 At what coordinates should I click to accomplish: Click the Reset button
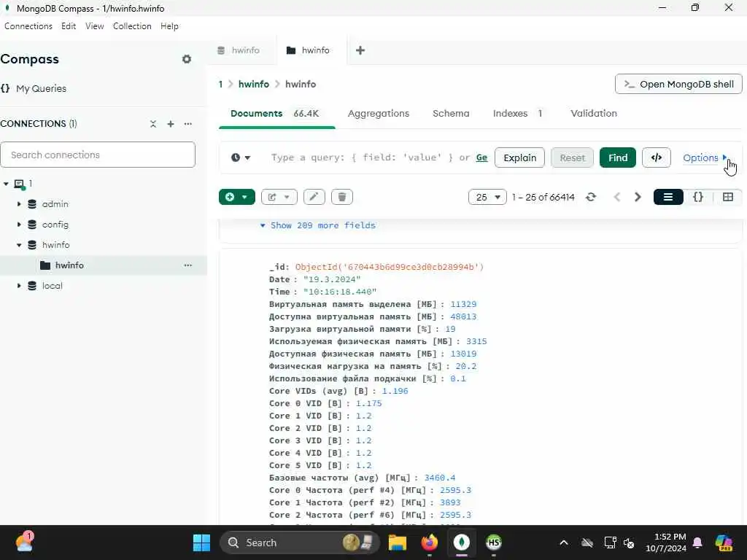[x=572, y=157]
